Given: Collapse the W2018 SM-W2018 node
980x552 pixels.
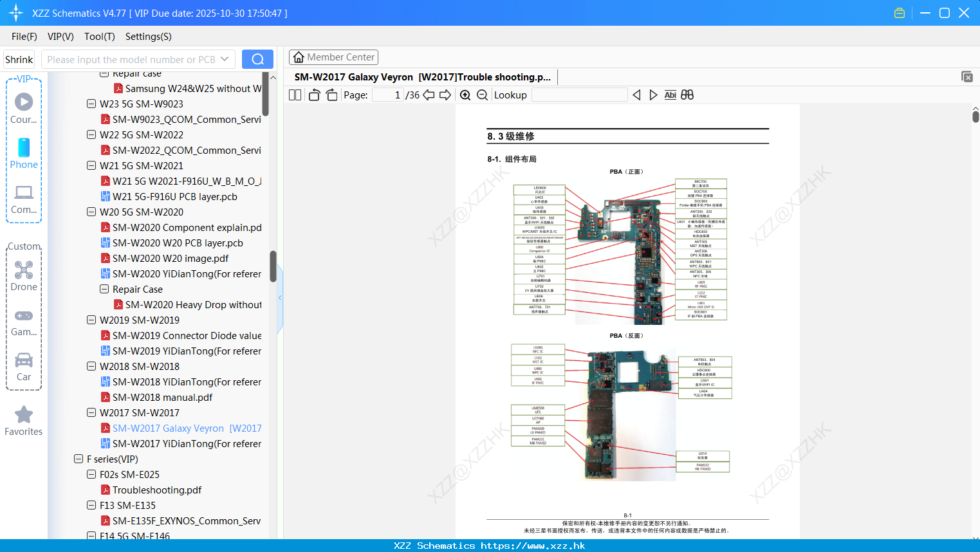Looking at the screenshot, I should coord(91,366).
